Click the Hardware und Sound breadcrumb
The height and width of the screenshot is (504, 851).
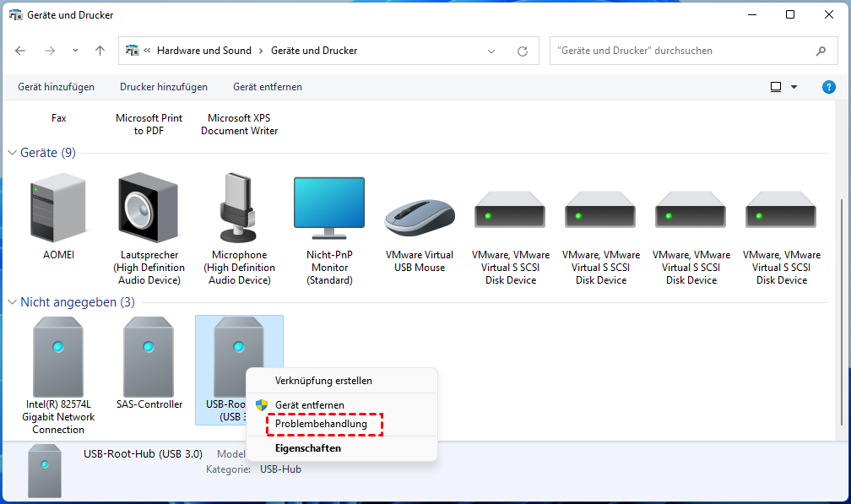point(204,51)
